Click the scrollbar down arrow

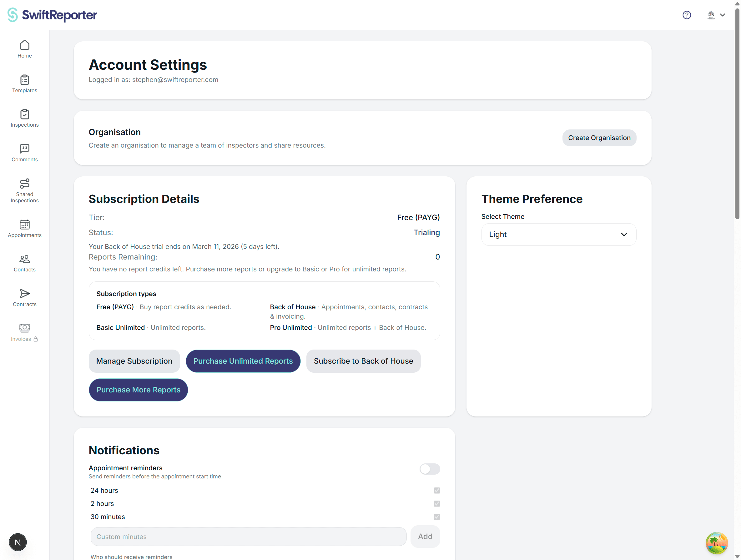(x=737, y=556)
